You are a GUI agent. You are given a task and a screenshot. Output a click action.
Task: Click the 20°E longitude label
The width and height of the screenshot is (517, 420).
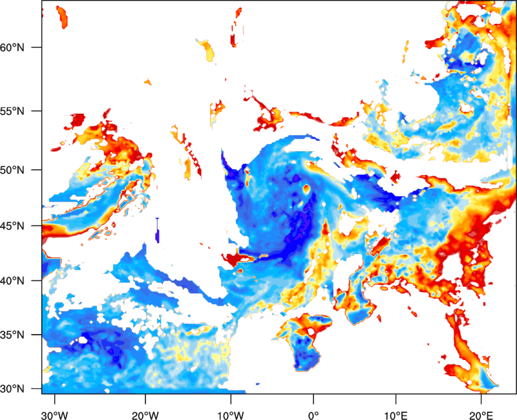point(481,415)
